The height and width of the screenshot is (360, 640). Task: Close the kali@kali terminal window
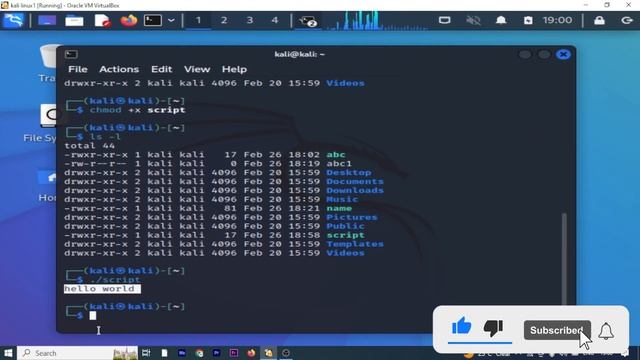[x=563, y=54]
